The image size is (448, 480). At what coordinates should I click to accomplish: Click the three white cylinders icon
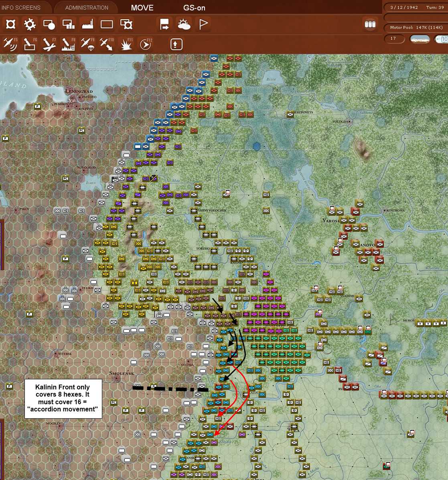tap(370, 24)
